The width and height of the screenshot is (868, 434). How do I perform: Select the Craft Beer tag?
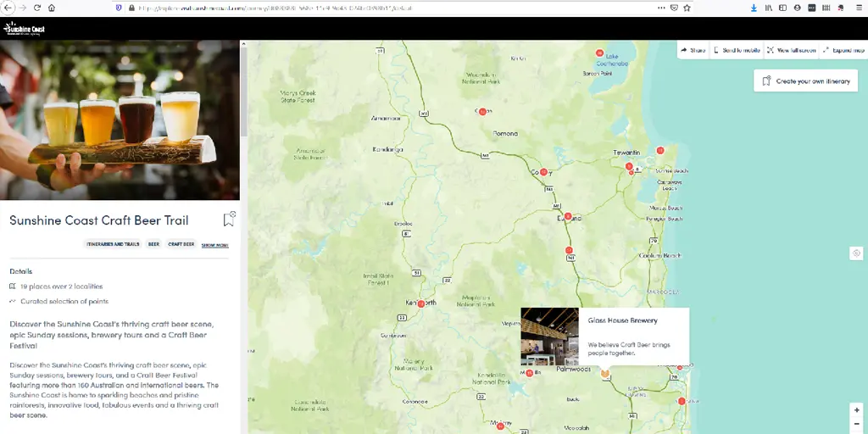181,243
